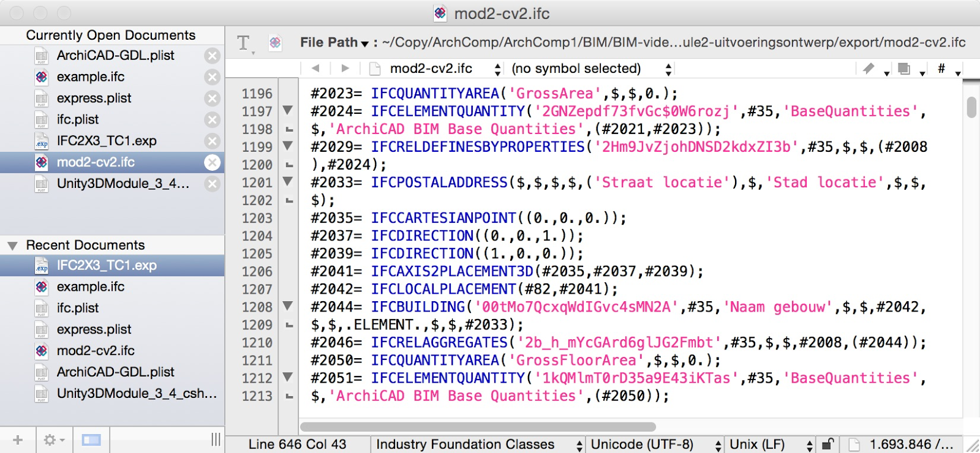Open Unity3DModule_3_4_csh from Recent Documents

[x=137, y=394]
